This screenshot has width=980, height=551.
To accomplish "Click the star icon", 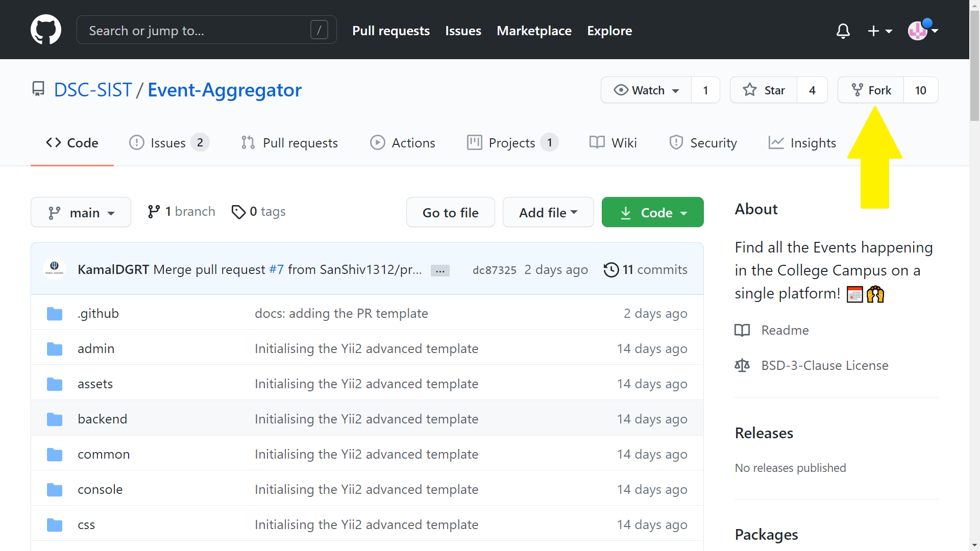I will pos(749,90).
